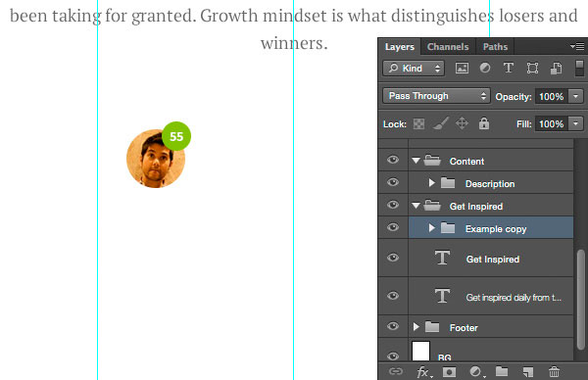Toggle visibility of Get Inspired group

pyautogui.click(x=393, y=205)
